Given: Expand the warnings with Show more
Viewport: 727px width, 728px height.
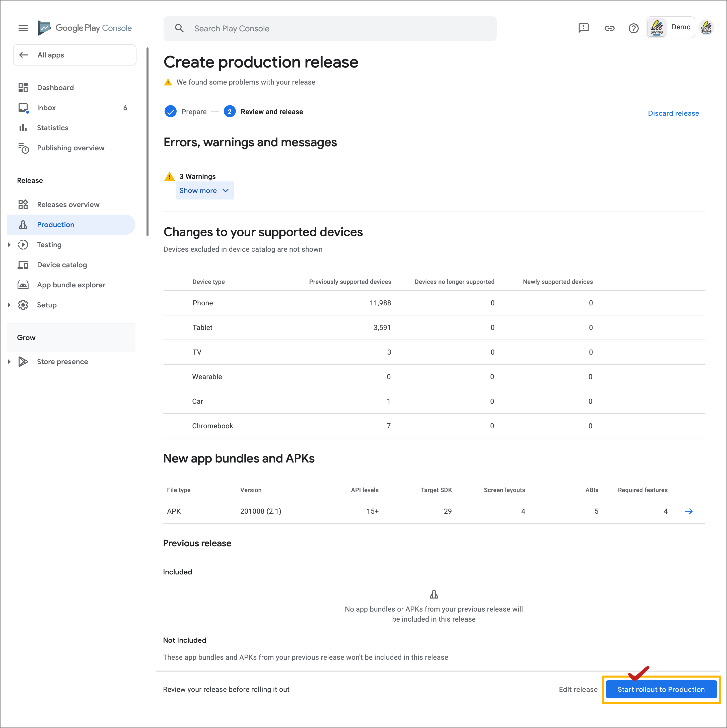Looking at the screenshot, I should (204, 190).
